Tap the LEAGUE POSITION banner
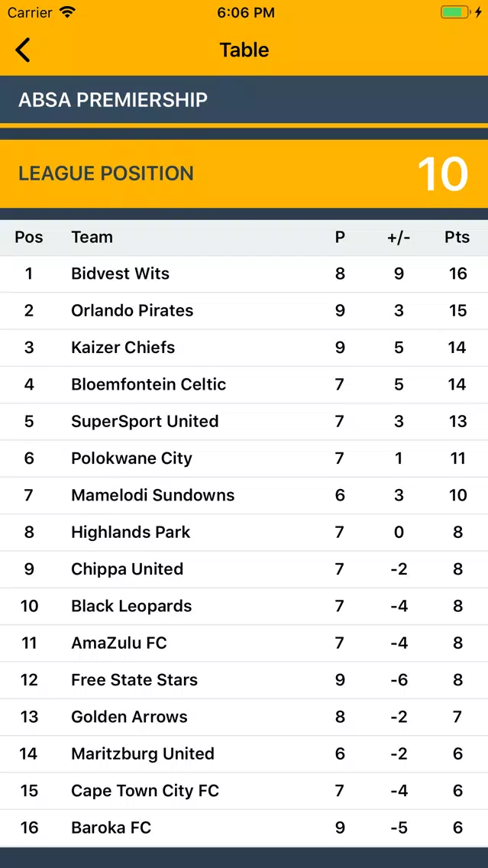 click(x=244, y=173)
